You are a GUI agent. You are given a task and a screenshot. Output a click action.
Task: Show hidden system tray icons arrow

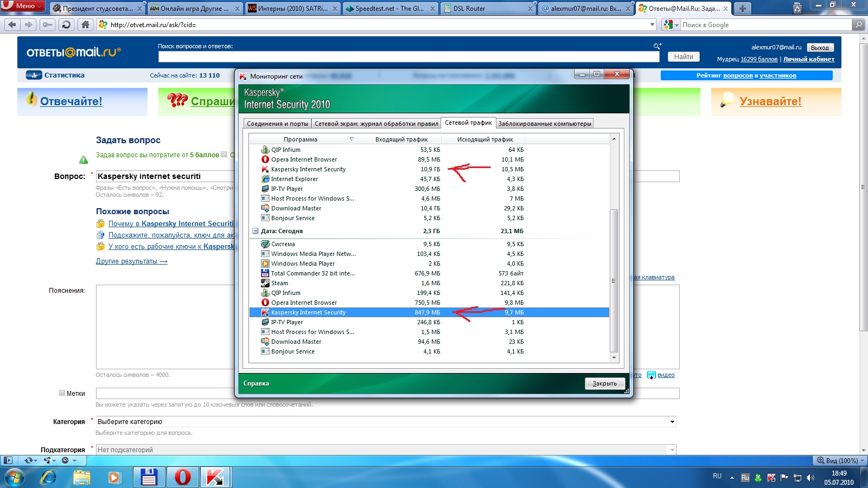[732, 478]
